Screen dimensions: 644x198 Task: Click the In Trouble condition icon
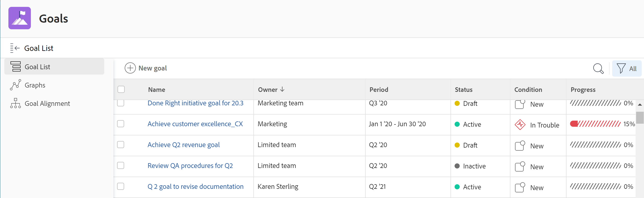pos(520,125)
